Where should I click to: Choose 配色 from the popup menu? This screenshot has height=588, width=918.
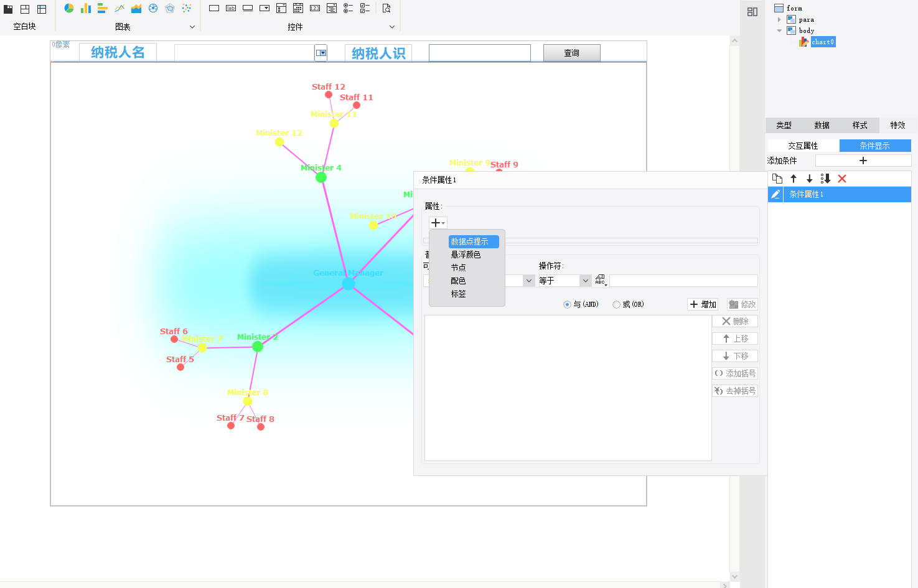(x=459, y=281)
